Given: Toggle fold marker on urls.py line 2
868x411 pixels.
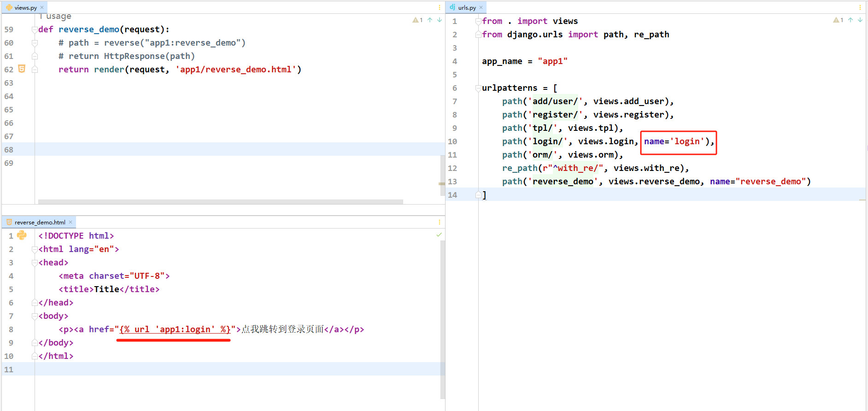Looking at the screenshot, I should 478,35.
